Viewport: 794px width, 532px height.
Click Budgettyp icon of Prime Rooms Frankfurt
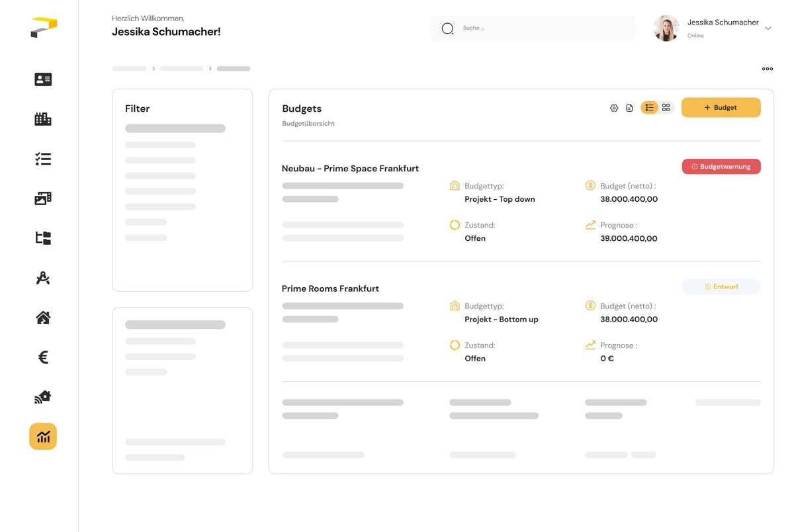click(x=455, y=306)
